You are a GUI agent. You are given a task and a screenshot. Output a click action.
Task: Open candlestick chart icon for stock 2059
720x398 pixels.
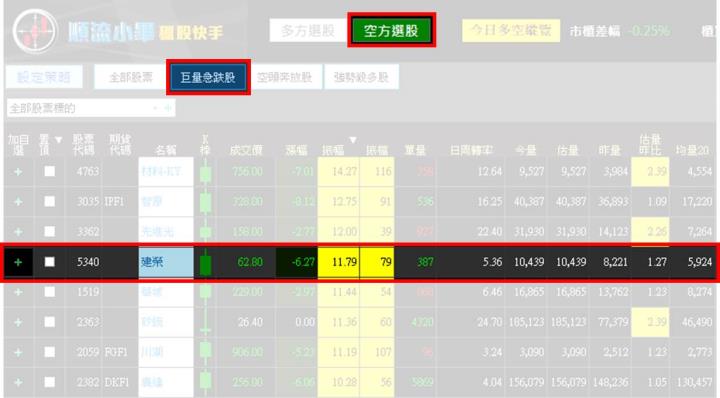(205, 352)
